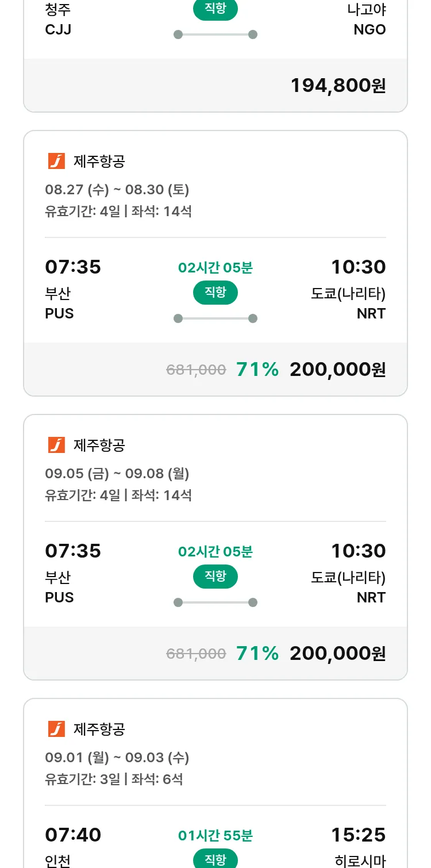Tap the 직항 badge on the 청주–나고야 flight
This screenshot has width=431, height=868.
[215, 9]
